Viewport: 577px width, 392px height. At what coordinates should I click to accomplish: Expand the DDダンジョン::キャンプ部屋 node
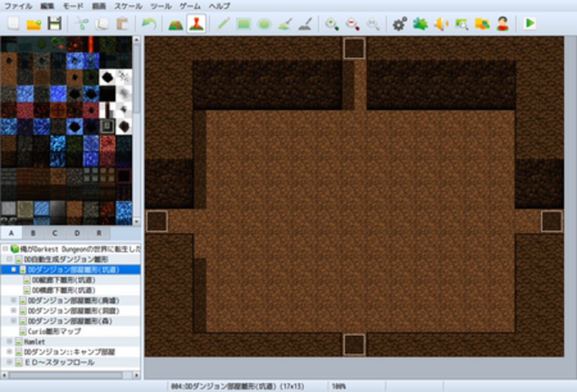[x=10, y=352]
